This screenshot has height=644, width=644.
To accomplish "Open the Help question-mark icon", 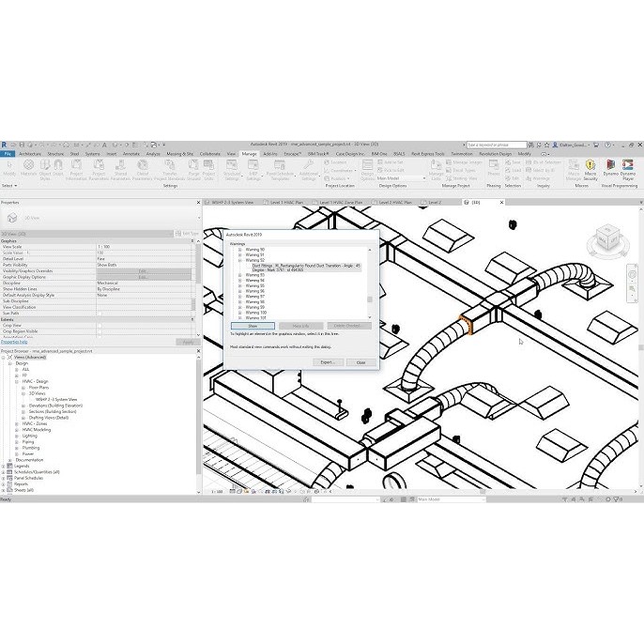I will pos(608,145).
